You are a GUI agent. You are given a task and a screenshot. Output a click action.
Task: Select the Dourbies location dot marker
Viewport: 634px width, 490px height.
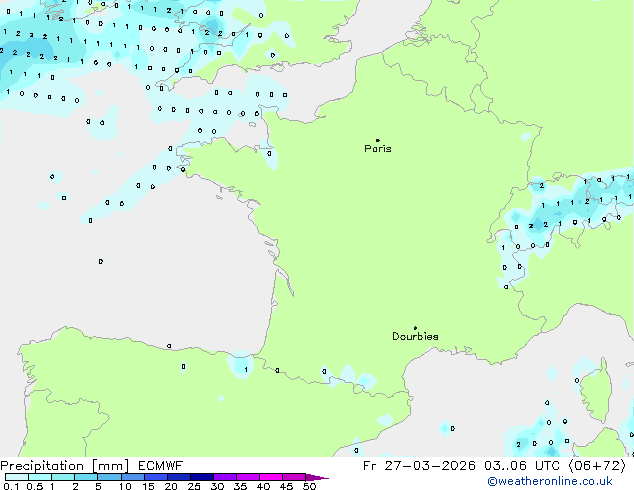pyautogui.click(x=415, y=328)
